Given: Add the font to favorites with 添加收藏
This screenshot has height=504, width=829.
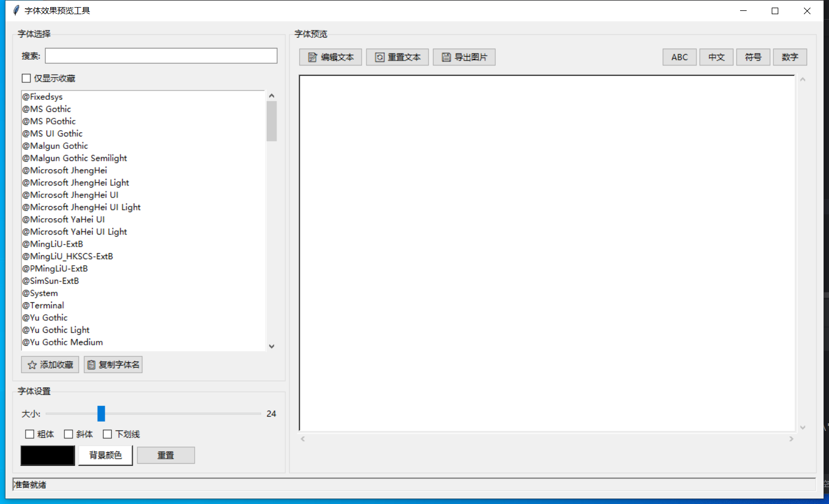Looking at the screenshot, I should tap(50, 365).
